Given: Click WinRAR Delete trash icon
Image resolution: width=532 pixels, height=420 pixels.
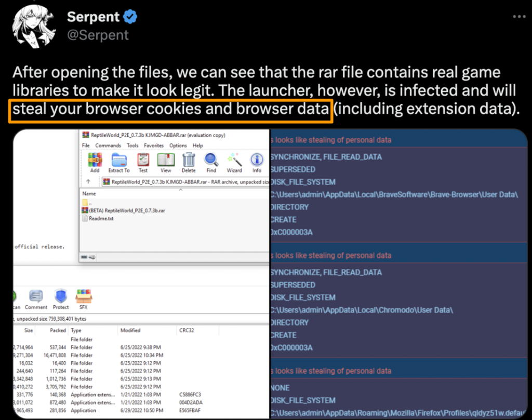Looking at the screenshot, I should (x=189, y=163).
